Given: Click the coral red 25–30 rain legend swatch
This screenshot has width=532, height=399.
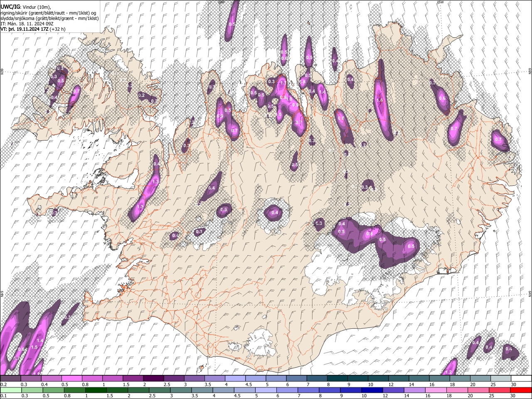Looking at the screenshot, I should pos(500,390).
